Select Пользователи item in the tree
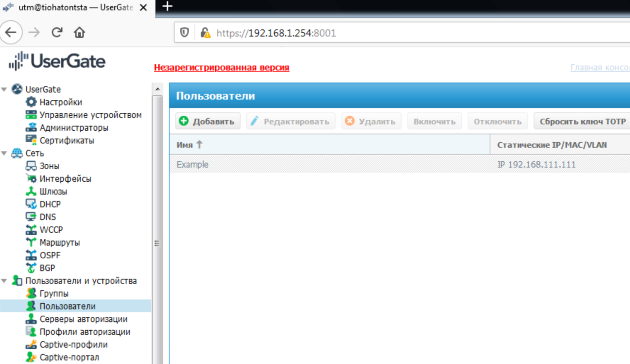630x364 pixels. (x=67, y=306)
